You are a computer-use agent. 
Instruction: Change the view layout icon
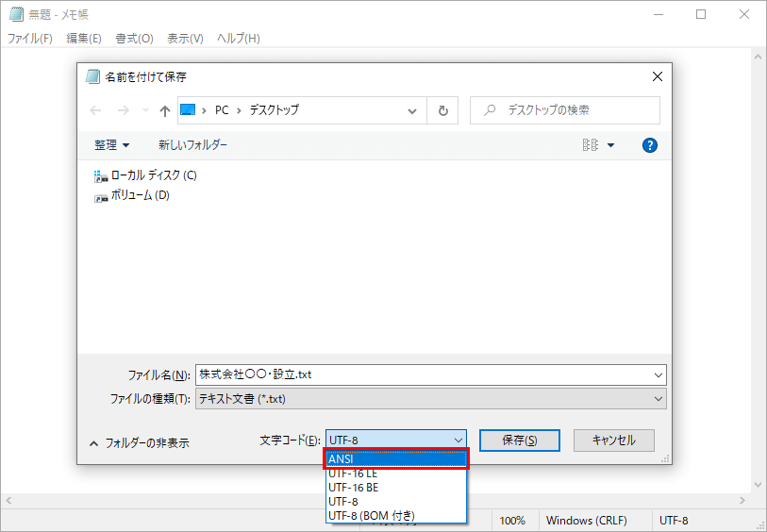click(591, 144)
